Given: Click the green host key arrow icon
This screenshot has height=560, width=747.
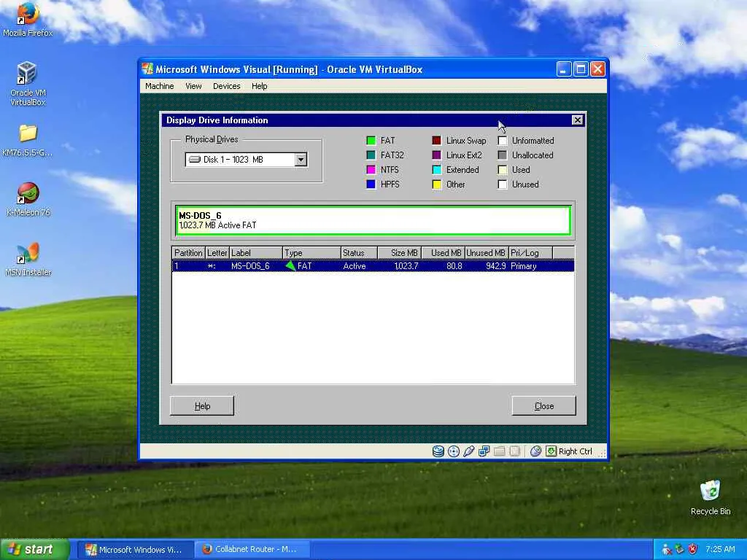Looking at the screenshot, I should [x=551, y=451].
